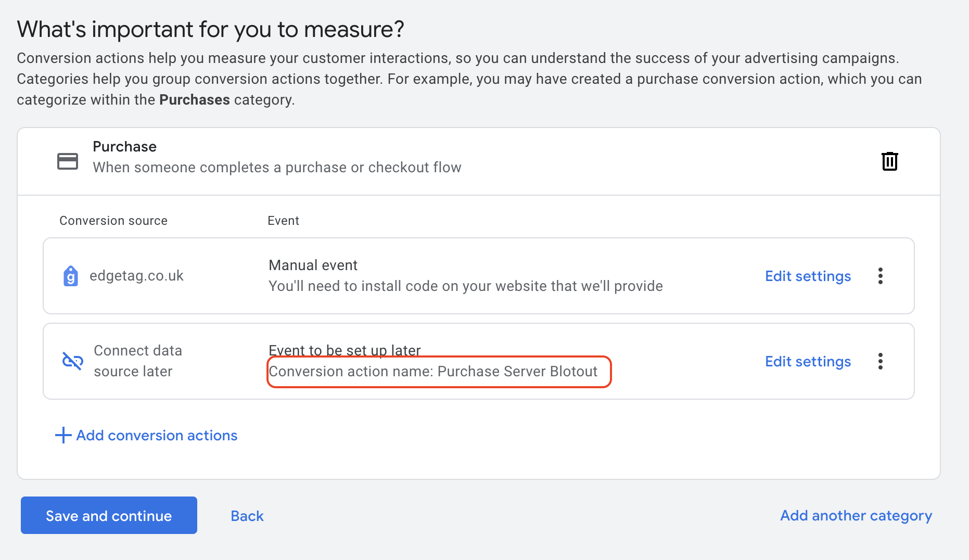This screenshot has height=560, width=969.
Task: Click the Purchase category heading
Action: [x=124, y=147]
